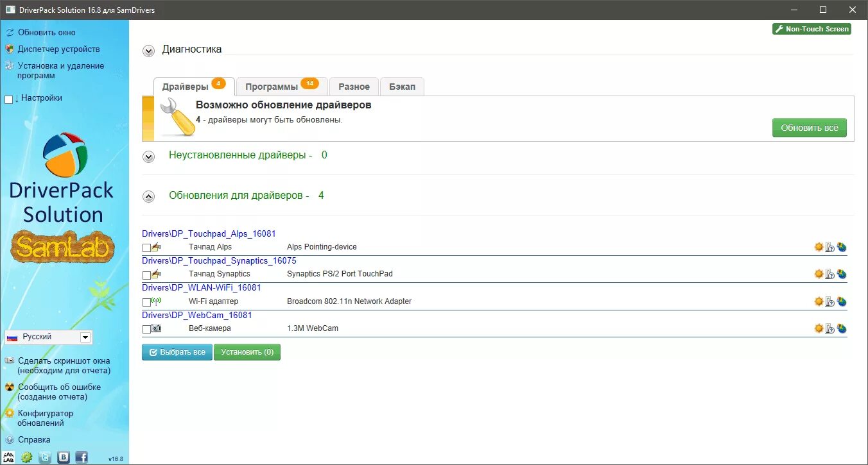This screenshot has width=868, height=465.
Task: Open driver info icon for Broadcom adapter
Action: (x=829, y=301)
